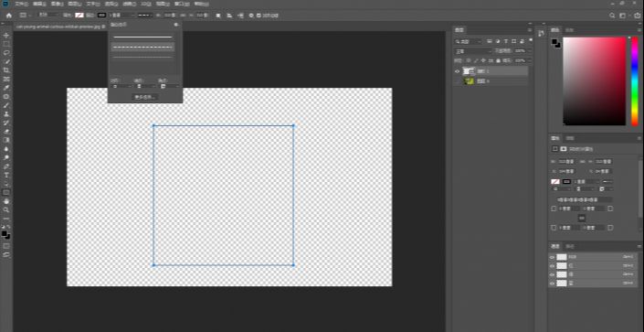Select the Brush tool in left toolbar

coord(6,105)
